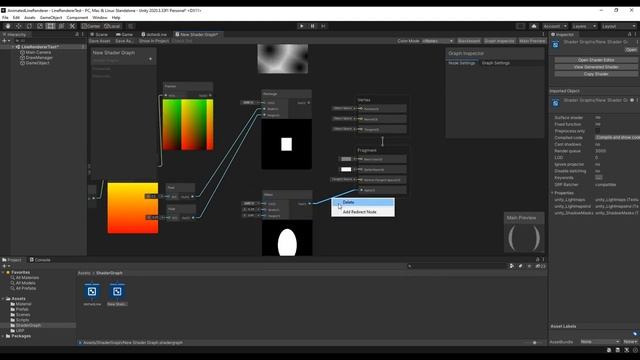Viewport: 640px width, 360px height.
Task: Toggle the Pivot/Center handle button
Action: 91,26
